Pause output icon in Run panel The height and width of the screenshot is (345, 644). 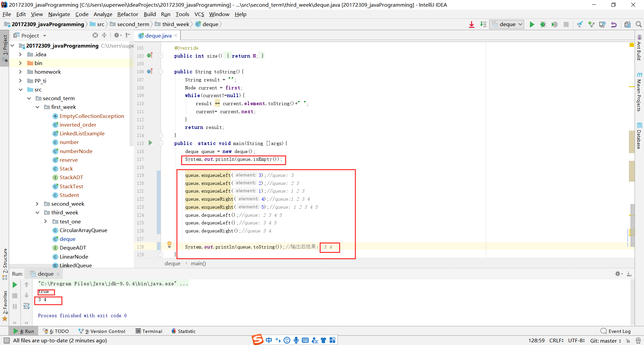click(15, 306)
